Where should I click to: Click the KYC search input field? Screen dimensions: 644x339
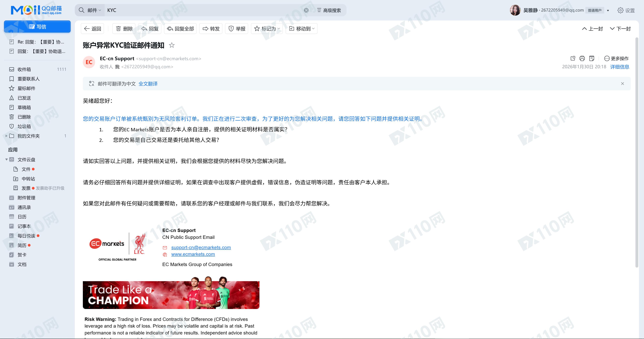204,10
